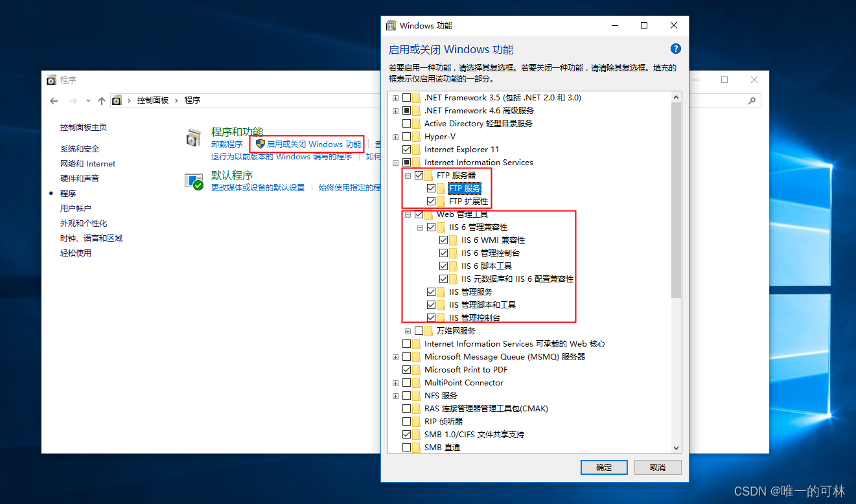Click the blue help question mark icon
This screenshot has width=856, height=504.
pyautogui.click(x=675, y=49)
